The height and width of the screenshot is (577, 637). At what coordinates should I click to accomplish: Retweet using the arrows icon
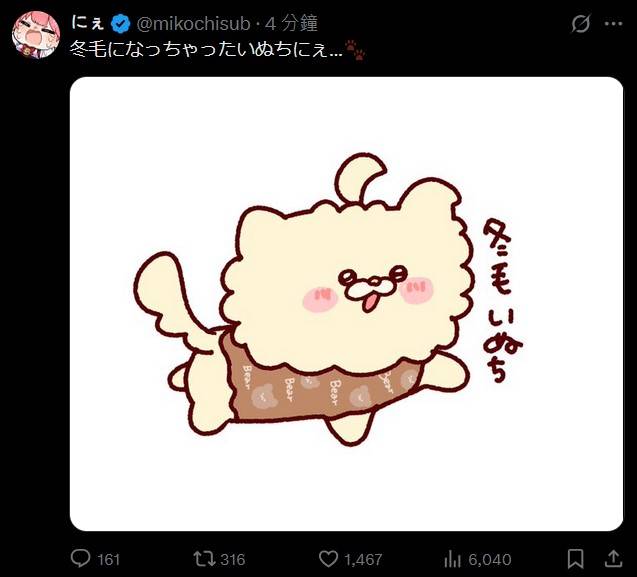tap(204, 559)
